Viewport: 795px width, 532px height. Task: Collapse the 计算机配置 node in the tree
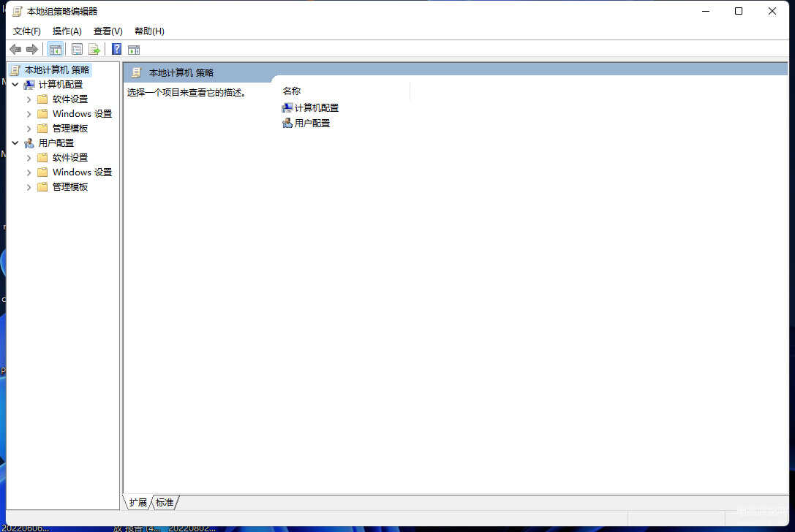[15, 85]
